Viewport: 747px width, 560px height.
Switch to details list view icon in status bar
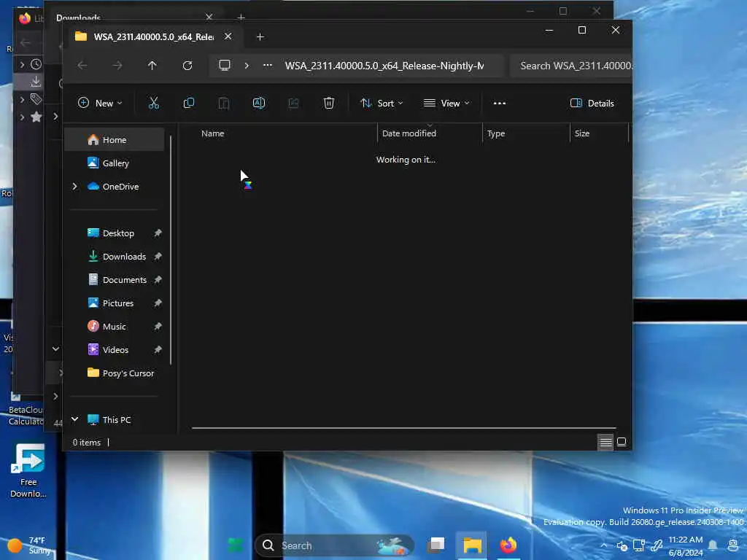coord(605,443)
